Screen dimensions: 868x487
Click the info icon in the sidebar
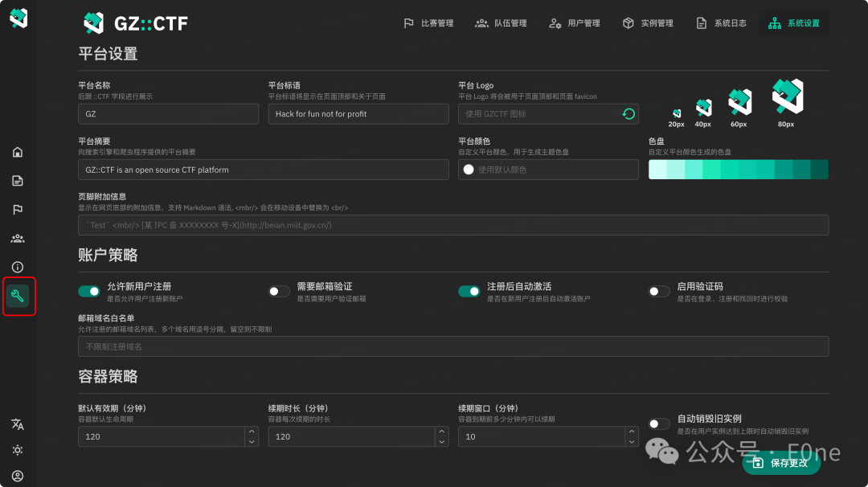click(x=18, y=267)
